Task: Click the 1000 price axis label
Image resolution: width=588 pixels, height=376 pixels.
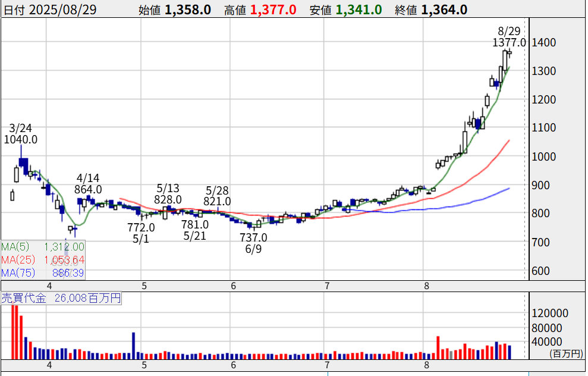Action: 544,156
